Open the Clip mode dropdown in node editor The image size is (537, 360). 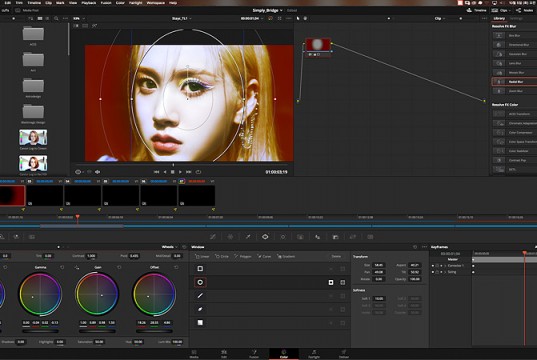[440, 18]
